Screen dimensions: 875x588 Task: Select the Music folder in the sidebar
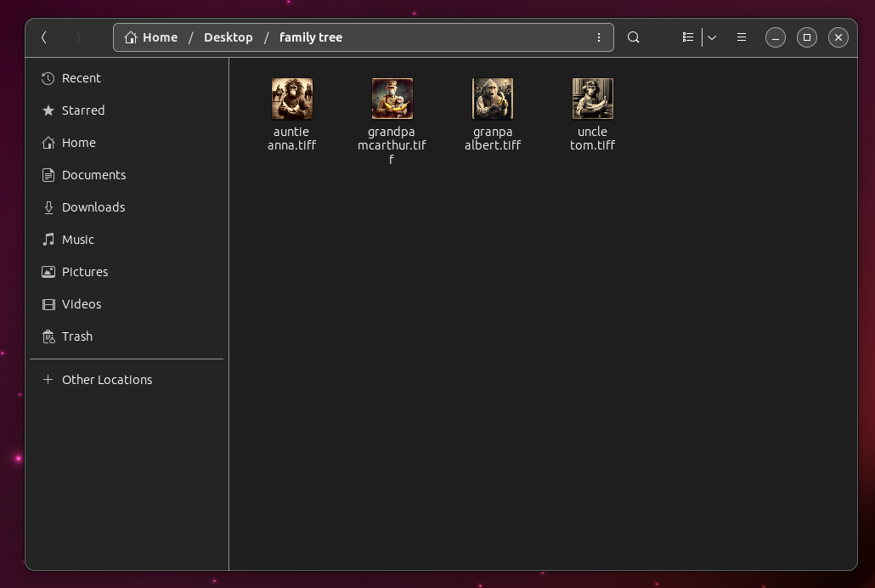78,240
